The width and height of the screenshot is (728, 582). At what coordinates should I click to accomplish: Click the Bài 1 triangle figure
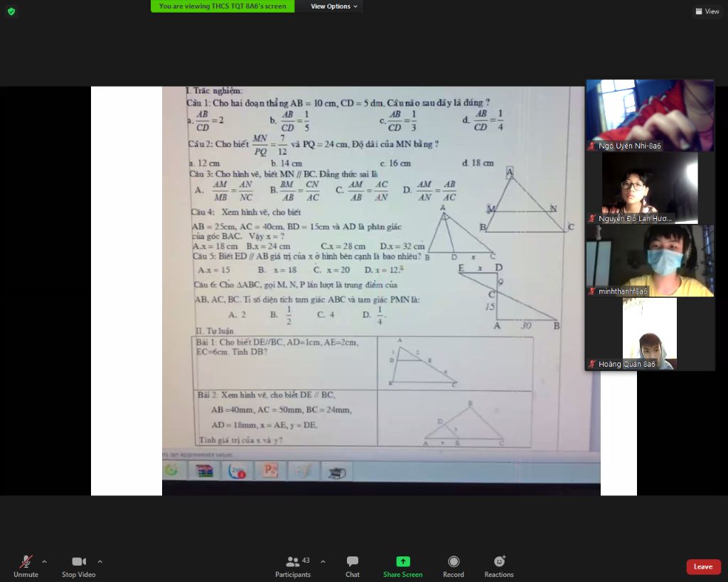point(422,362)
